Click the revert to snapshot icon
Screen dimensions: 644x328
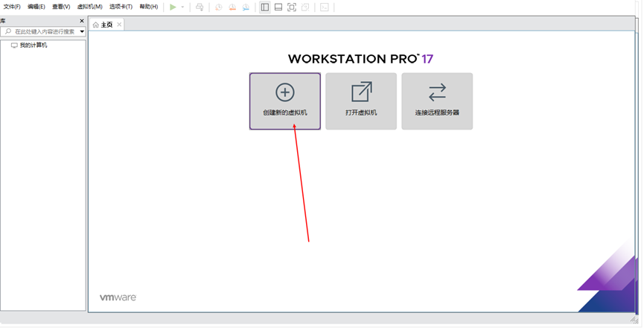(x=232, y=7)
